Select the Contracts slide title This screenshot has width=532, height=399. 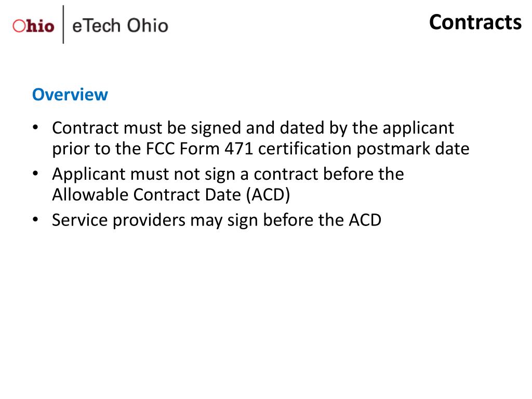(x=475, y=22)
